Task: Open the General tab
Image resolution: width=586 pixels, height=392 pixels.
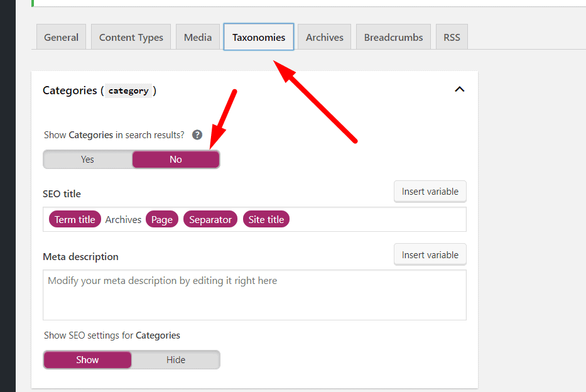Action: (62, 37)
